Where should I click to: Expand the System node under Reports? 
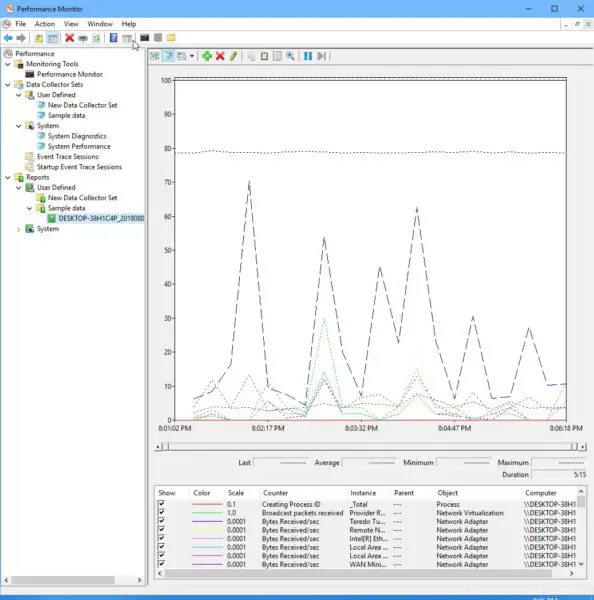[18, 229]
